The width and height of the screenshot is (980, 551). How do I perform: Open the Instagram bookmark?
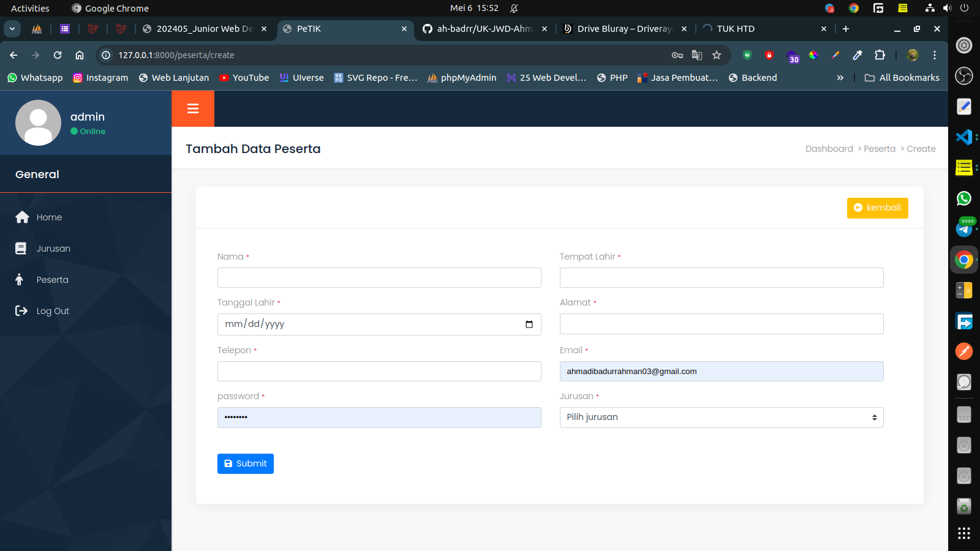tap(100, 78)
